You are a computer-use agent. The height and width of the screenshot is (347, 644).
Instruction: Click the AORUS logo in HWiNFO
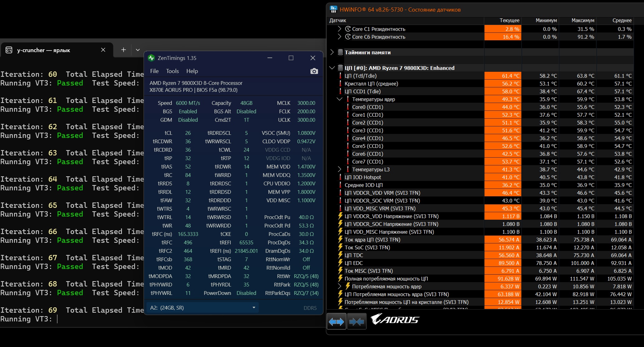[x=395, y=320]
